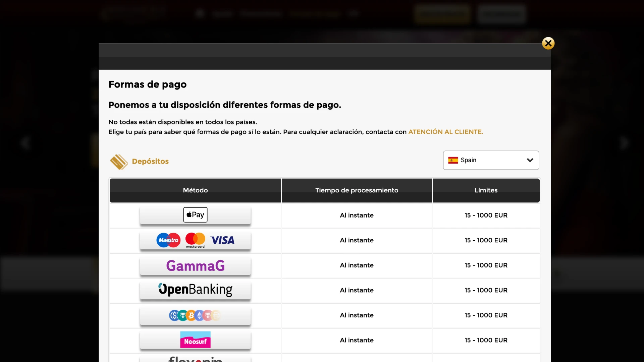Click the Tiempo de procesamiento column header

[357, 190]
